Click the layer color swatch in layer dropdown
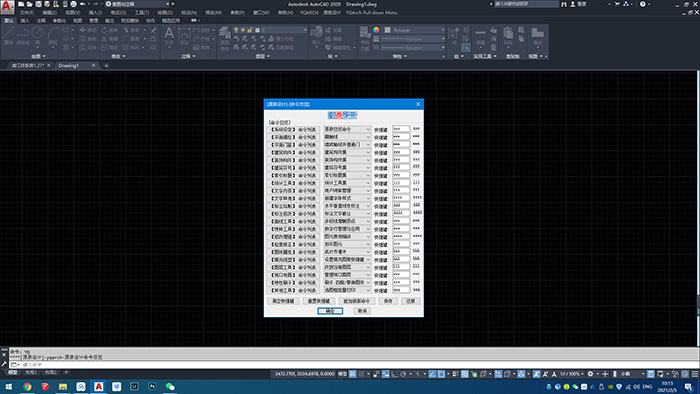Screen dimensions: 700x394 (258, 30)
